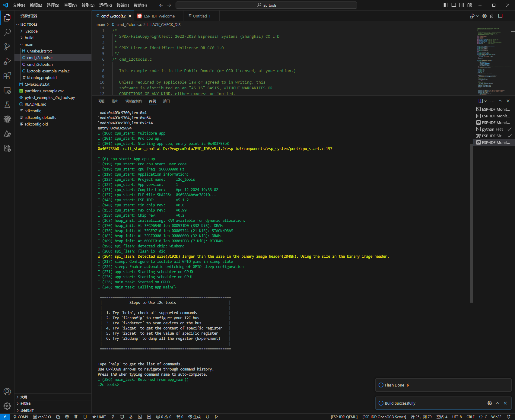Select the UART flash method
The image size is (515, 420).
[99, 417]
